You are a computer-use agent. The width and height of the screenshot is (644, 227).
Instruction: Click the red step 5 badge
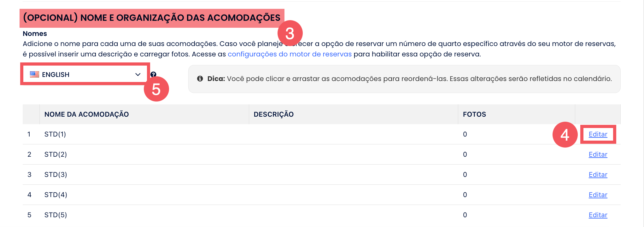click(x=156, y=89)
